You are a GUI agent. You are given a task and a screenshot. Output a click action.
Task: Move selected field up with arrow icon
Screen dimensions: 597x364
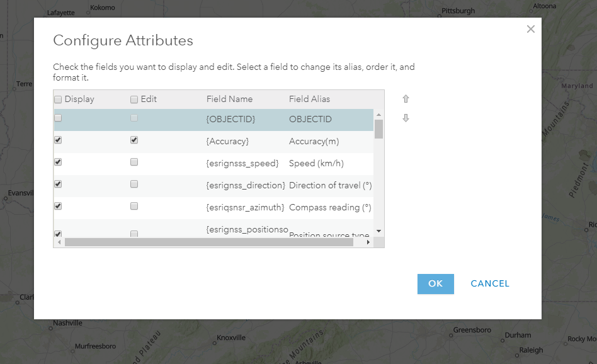(x=406, y=99)
